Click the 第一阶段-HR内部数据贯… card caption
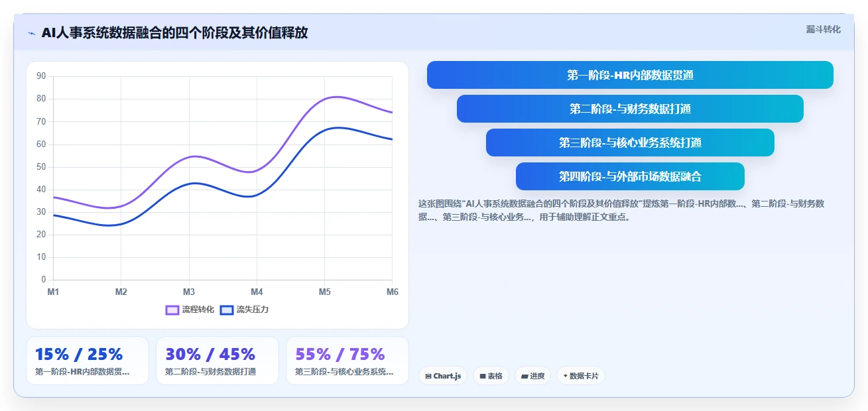Viewport: 868px width, 411px height. point(82,372)
